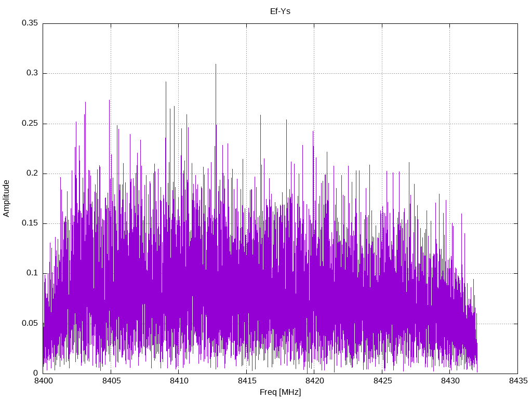Click the Amplitude y-axis label
Screen dimensions: 532x399
(6, 198)
